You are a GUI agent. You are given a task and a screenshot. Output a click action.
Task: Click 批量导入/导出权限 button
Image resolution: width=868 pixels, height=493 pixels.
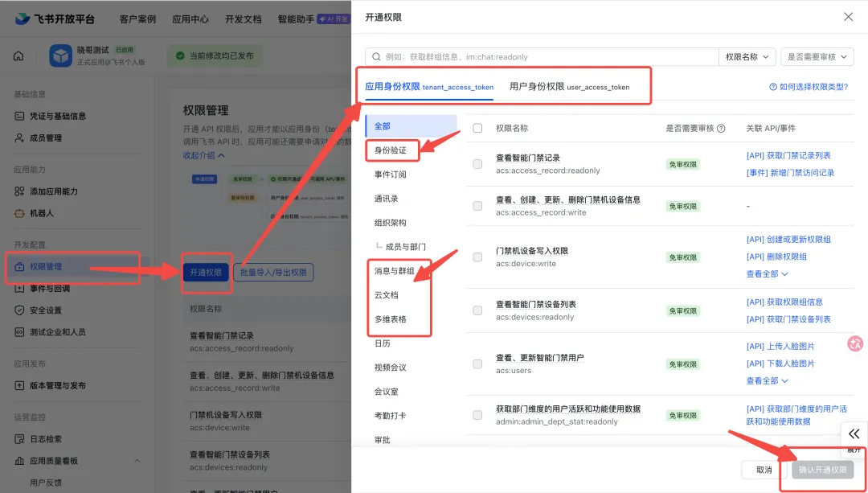click(273, 273)
